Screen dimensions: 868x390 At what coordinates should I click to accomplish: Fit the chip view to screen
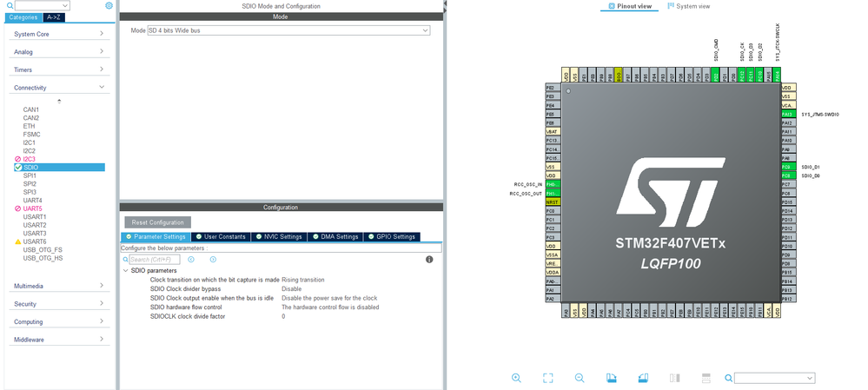tap(547, 378)
